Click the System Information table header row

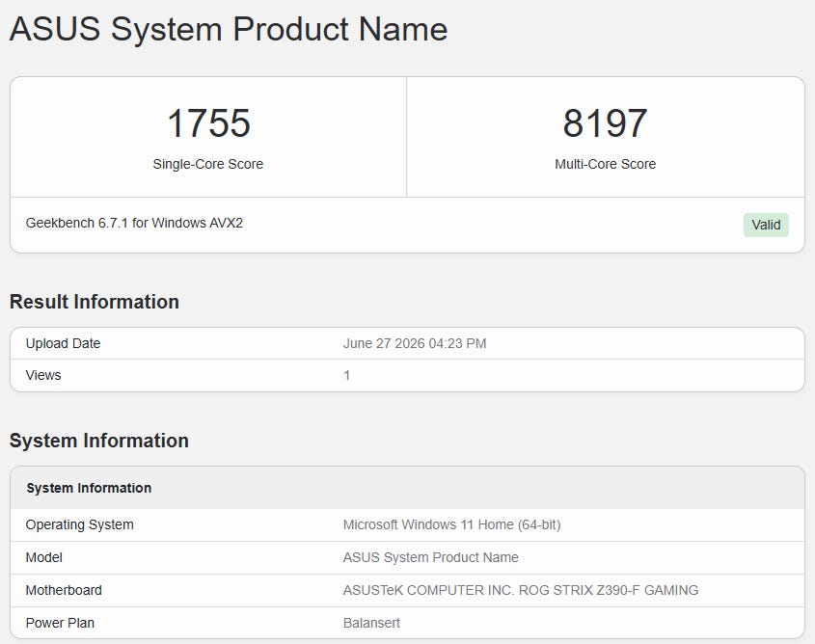click(x=407, y=488)
